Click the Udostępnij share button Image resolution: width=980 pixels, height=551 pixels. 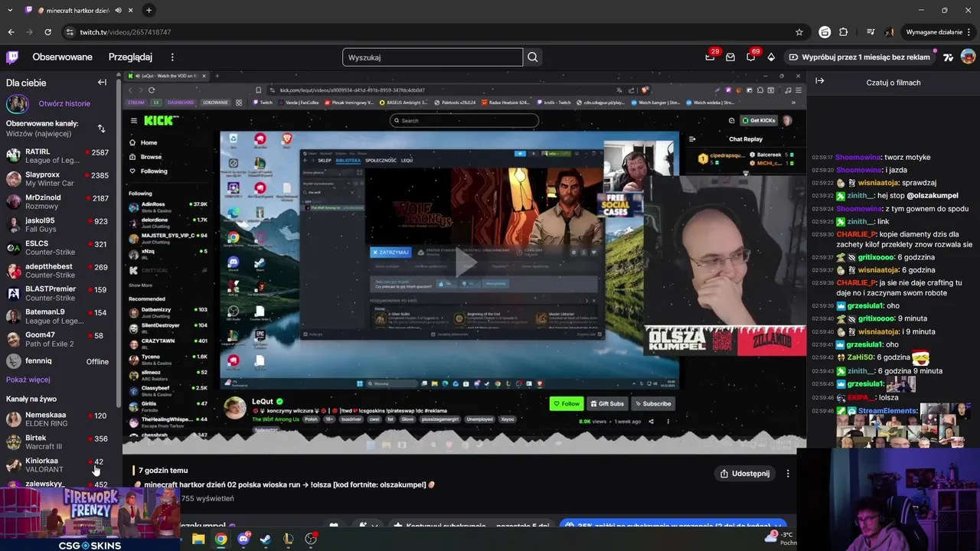[745, 473]
